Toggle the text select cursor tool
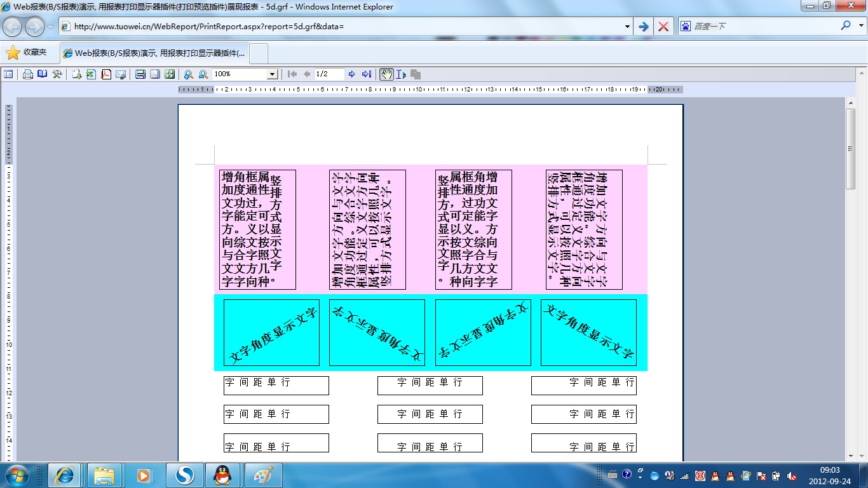 point(401,74)
